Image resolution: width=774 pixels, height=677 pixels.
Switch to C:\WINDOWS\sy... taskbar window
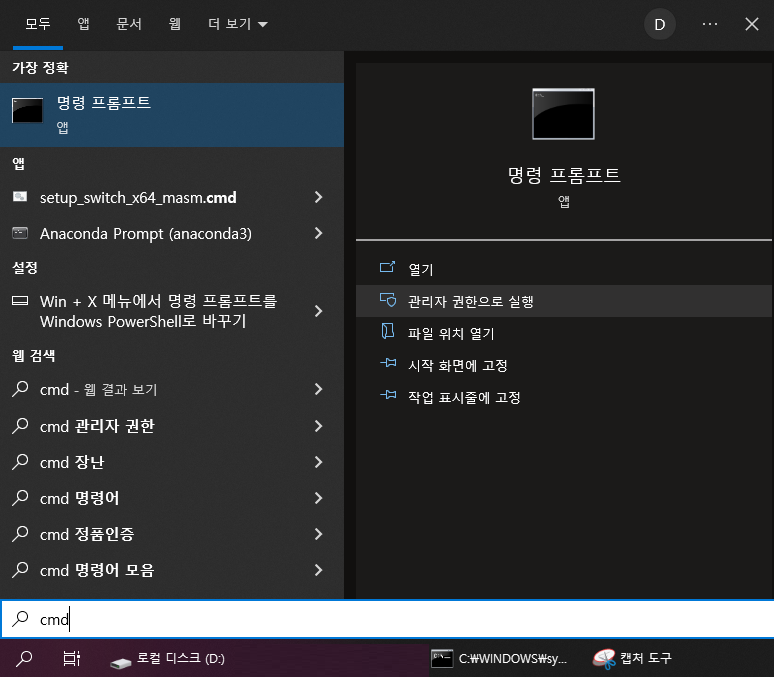[x=499, y=659]
